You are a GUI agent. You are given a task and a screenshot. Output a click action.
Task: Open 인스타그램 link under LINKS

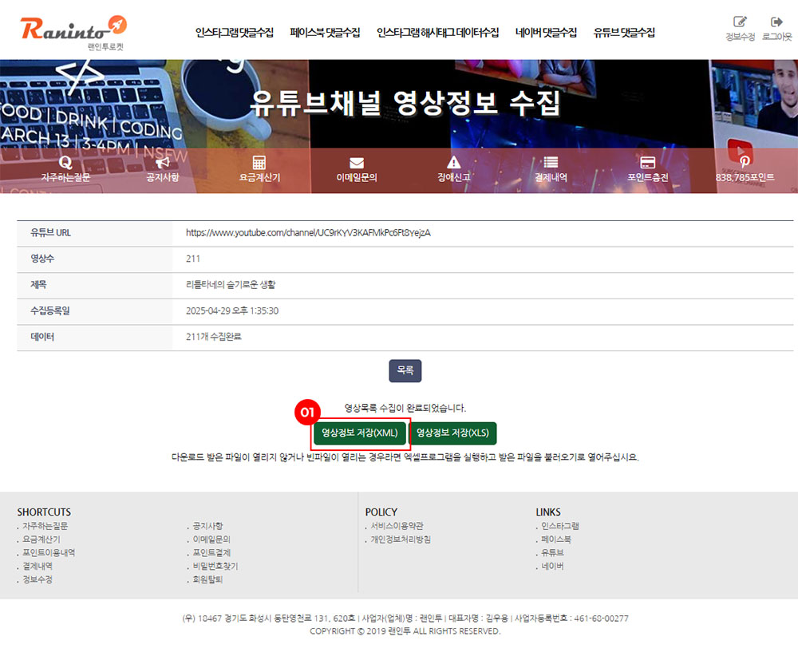point(560,526)
